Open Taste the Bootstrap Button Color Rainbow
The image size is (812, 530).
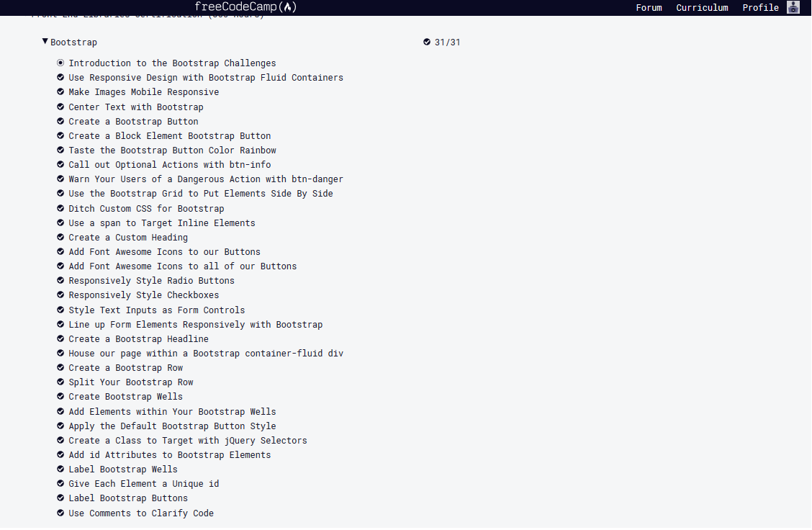[x=172, y=151]
